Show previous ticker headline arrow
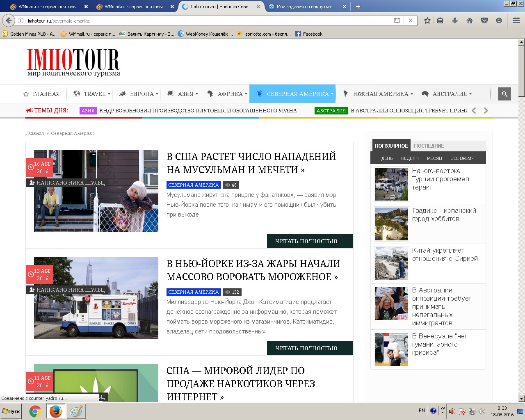The image size is (525, 420). pyautogui.click(x=474, y=110)
